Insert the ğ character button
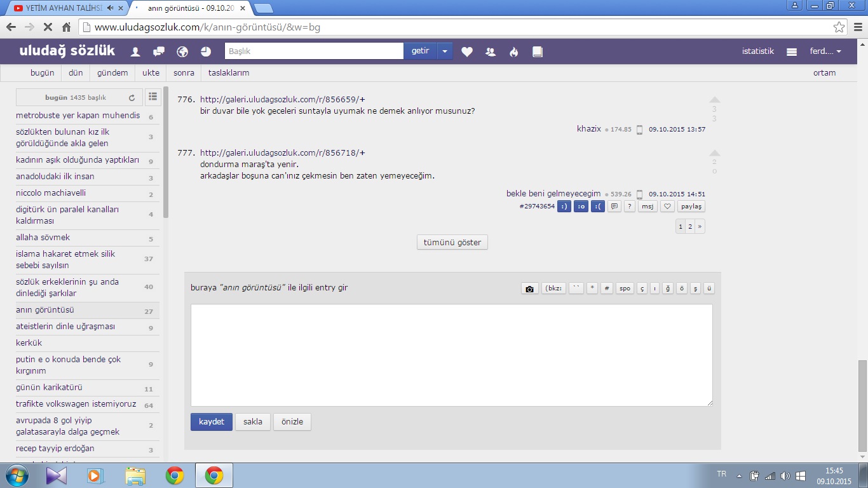868x488 pixels. pyautogui.click(x=668, y=288)
